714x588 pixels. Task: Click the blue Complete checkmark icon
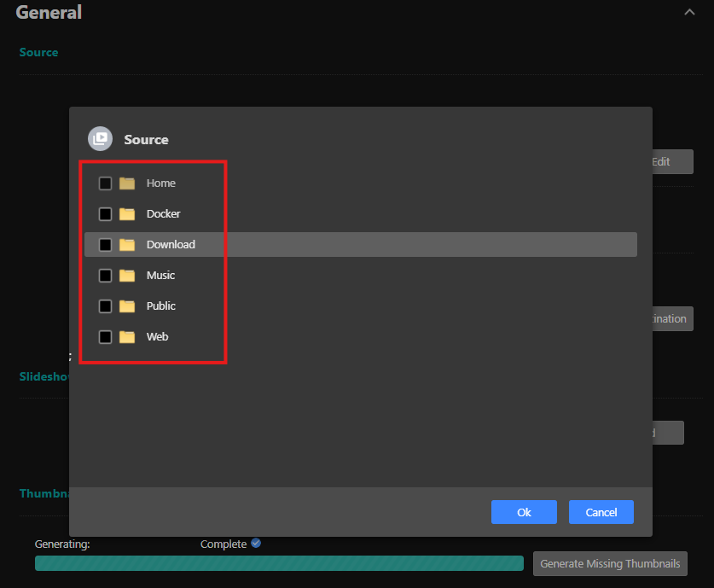256,544
